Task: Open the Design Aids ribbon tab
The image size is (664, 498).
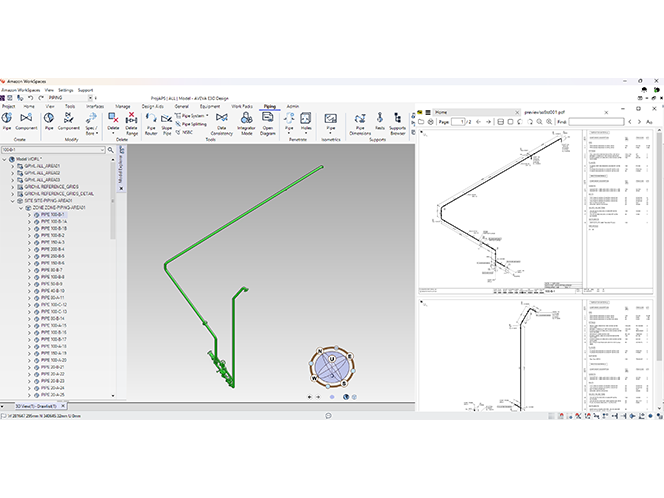Action: tap(152, 105)
